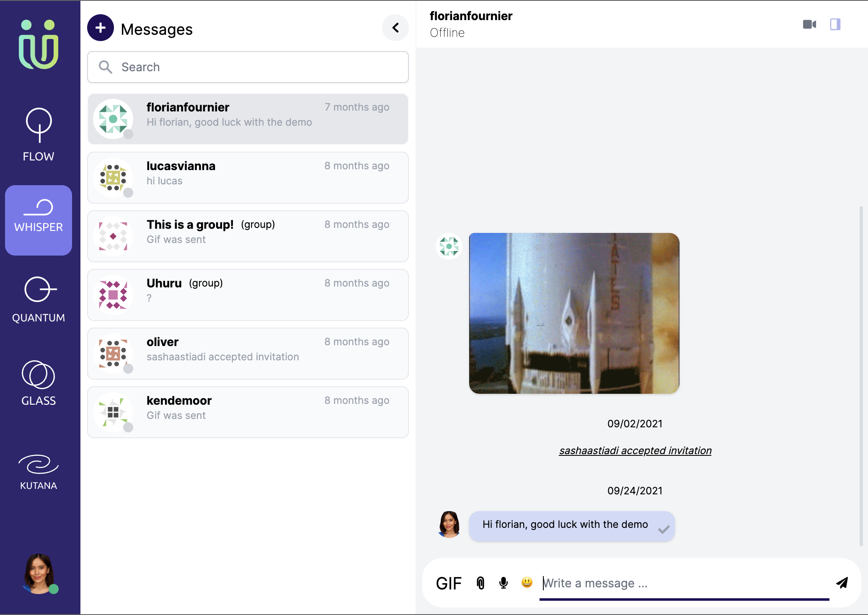
Task: Open the rocket GIF image in chat
Action: [574, 313]
